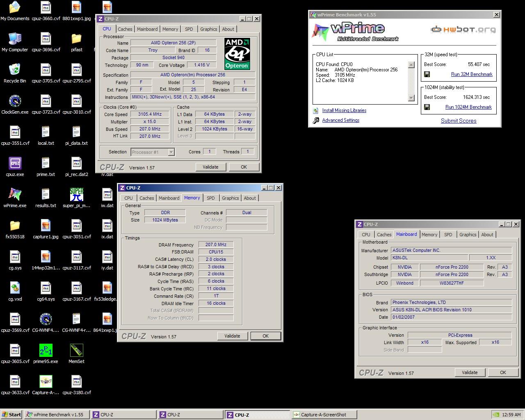
Task: Select the CPU tab in the CPU-Z Mainboard window
Action: pyautogui.click(x=366, y=235)
